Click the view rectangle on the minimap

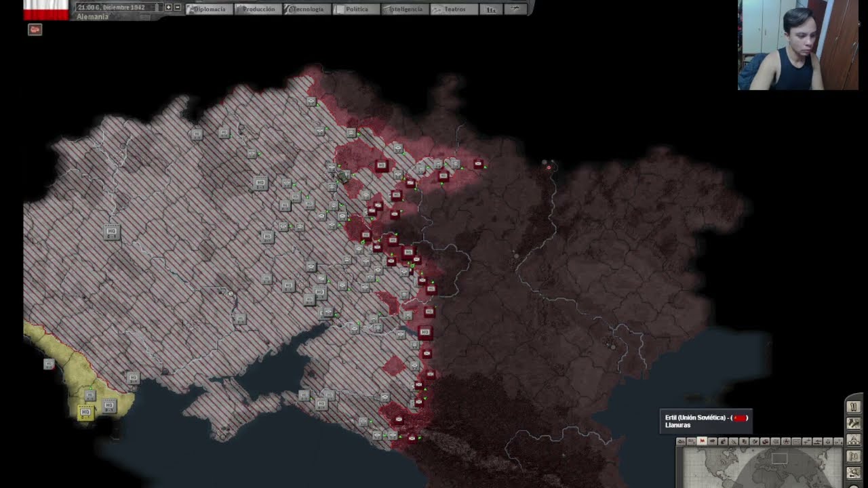tap(779, 459)
